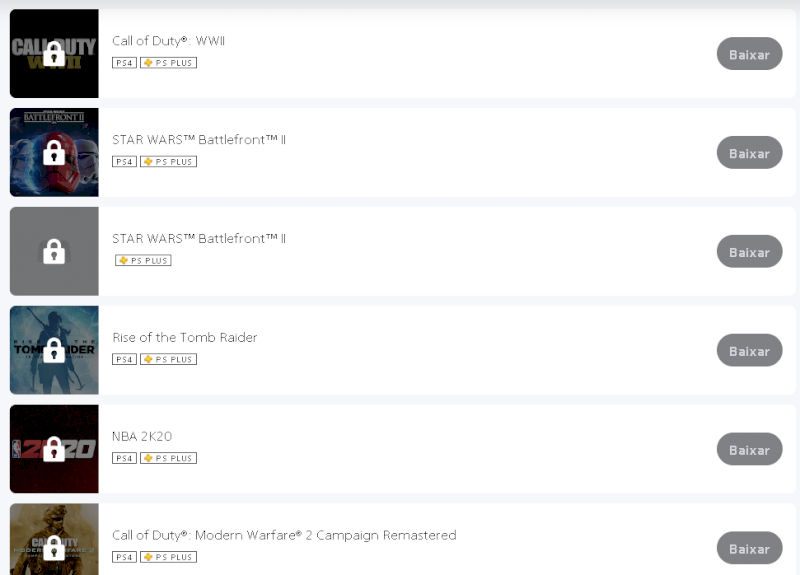Open the NBA 2K20 title text
The height and width of the screenshot is (575, 800).
pos(142,436)
